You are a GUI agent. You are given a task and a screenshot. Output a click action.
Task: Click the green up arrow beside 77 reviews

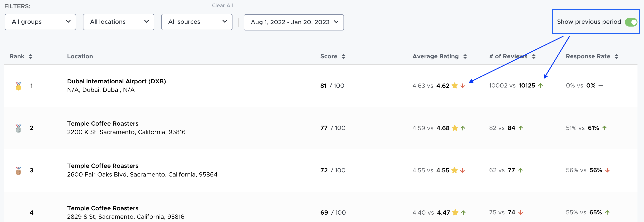tap(521, 170)
